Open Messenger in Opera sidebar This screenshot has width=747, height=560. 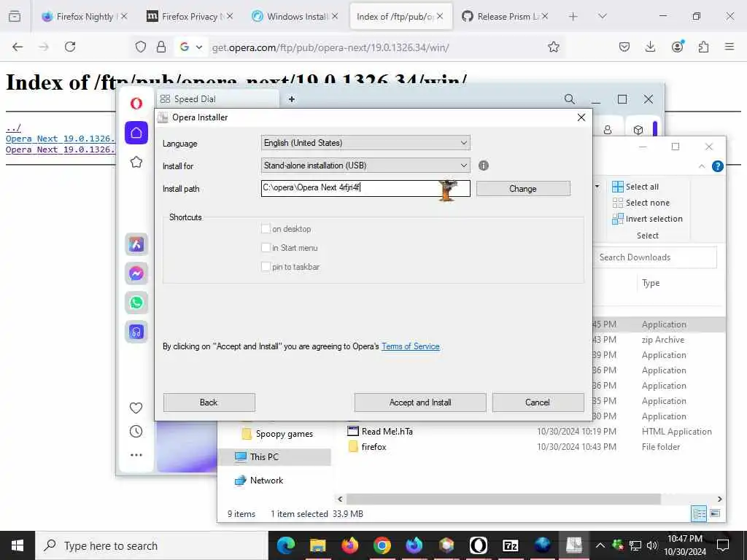(136, 274)
